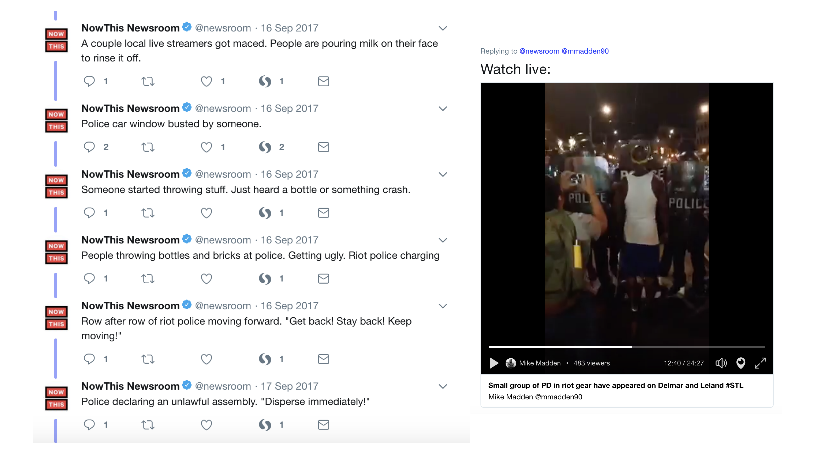The image size is (820, 460).
Task: Open Periscope share on 'Getting ugly' tweet
Action: click(265, 279)
